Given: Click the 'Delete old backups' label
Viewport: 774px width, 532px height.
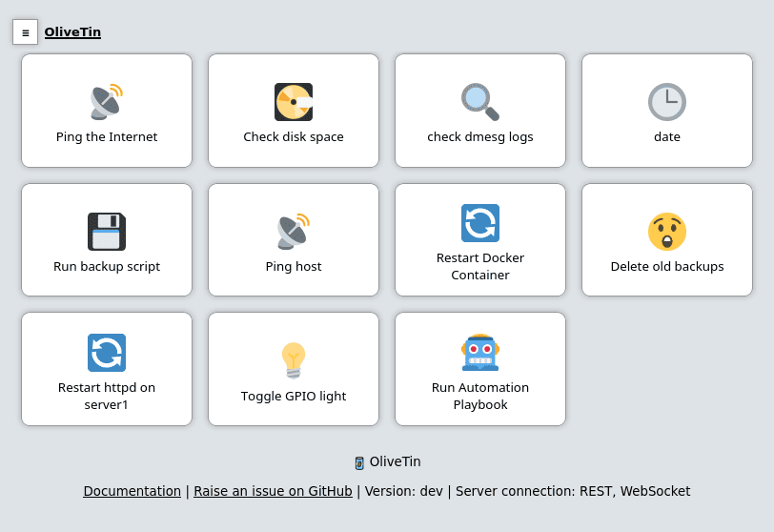Looking at the screenshot, I should (667, 267).
